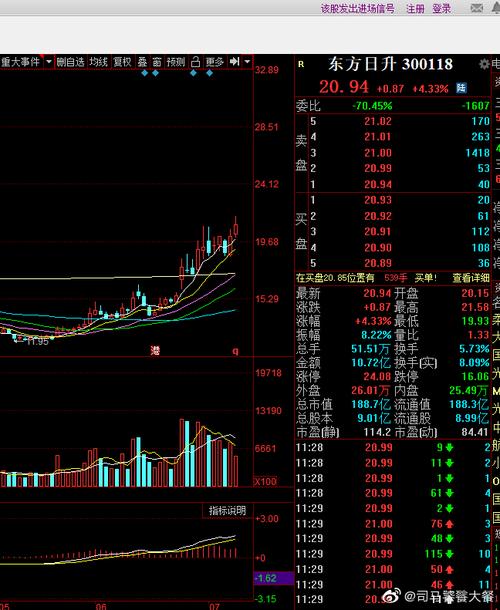Open the 更多 menu in chart toolbar
The image size is (500, 610).
tap(214, 62)
